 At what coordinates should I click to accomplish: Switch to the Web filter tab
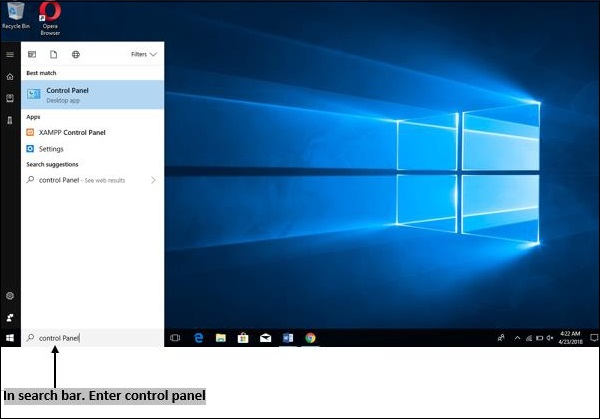[75, 54]
